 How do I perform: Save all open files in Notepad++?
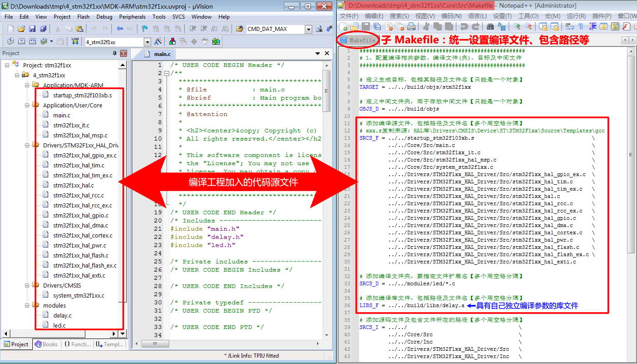pyautogui.click(x=376, y=27)
